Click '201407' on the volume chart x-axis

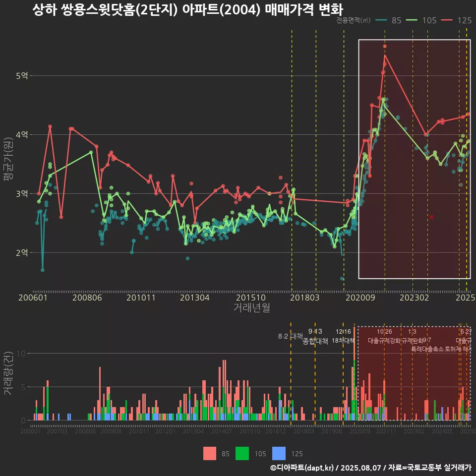pyautogui.click(x=222, y=431)
